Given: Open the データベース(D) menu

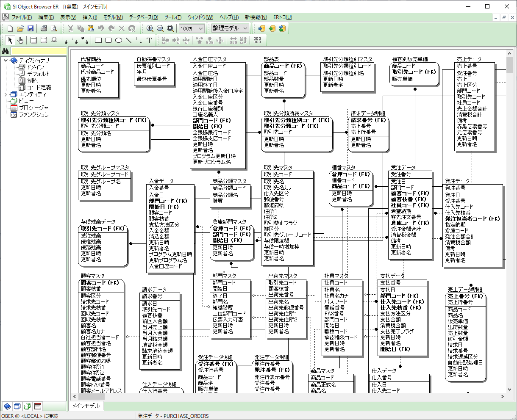Looking at the screenshot, I should (143, 17).
